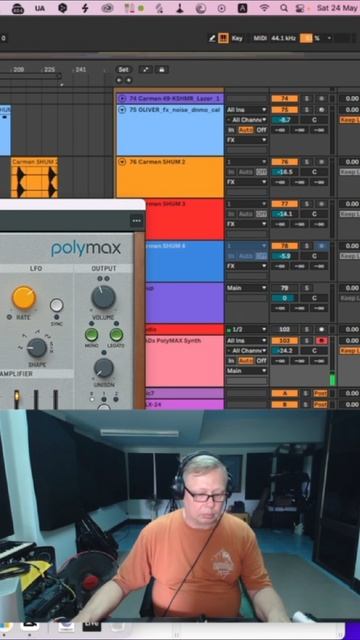Solo track 75
The height and width of the screenshot is (640, 360).
pos(307,110)
